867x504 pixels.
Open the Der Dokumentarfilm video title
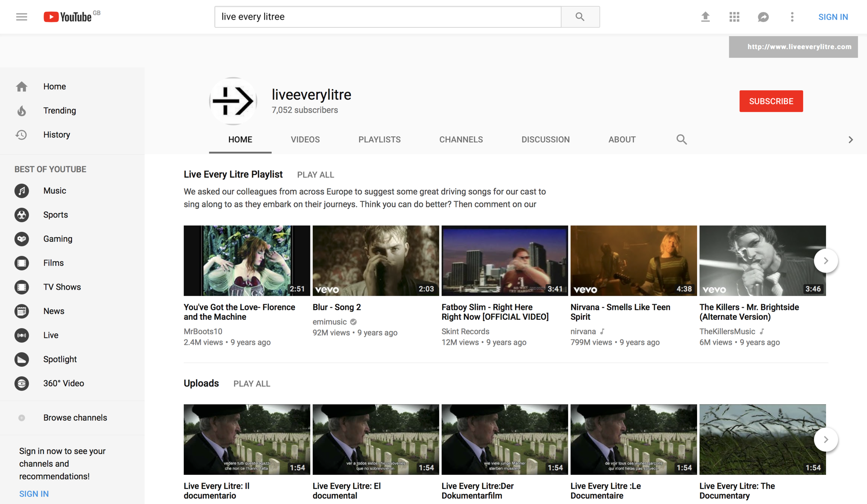pos(478,491)
